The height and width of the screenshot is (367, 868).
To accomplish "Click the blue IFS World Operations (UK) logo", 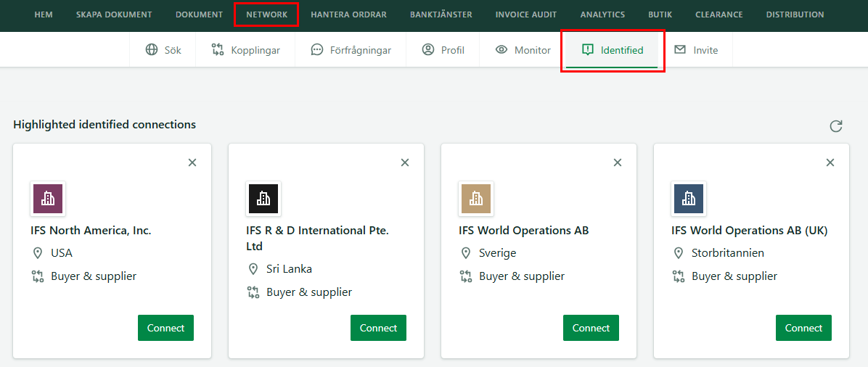I will [688, 199].
